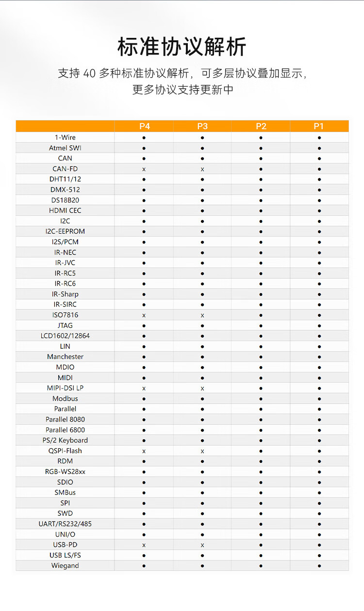Click the P1 column header
The width and height of the screenshot is (364, 611).
pos(318,126)
